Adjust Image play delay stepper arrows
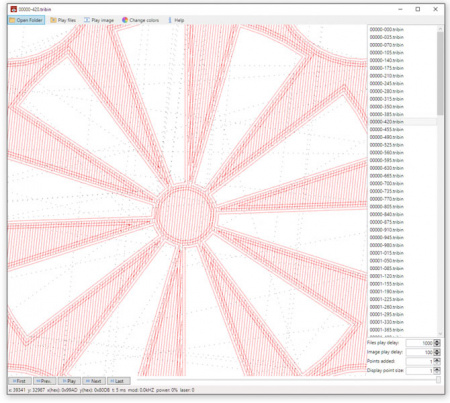The width and height of the screenshot is (450, 403). [437, 352]
